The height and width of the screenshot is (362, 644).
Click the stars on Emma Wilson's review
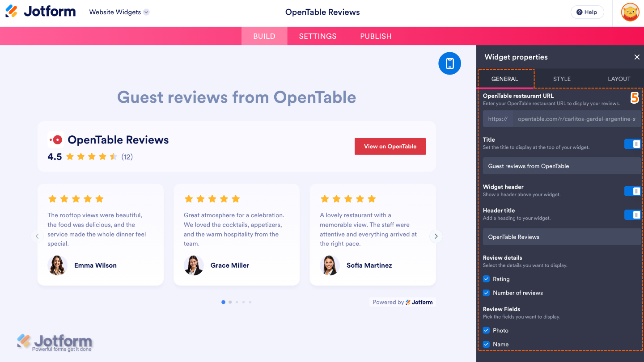coord(76,198)
